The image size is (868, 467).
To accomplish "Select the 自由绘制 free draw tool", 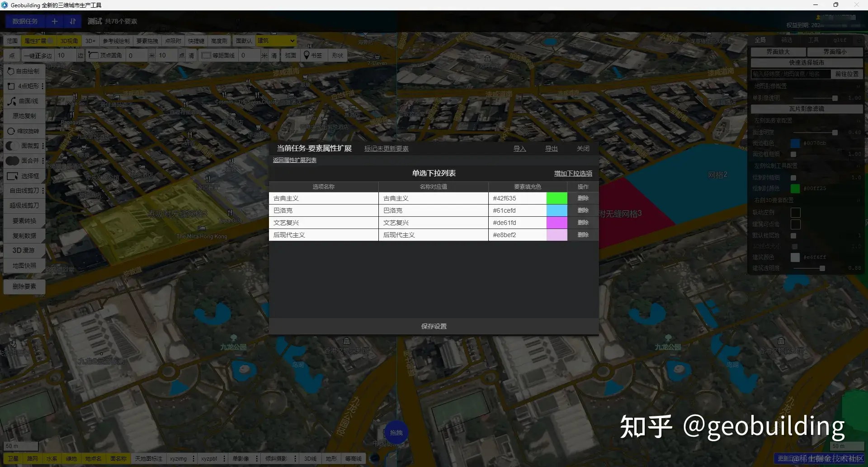I will pos(24,71).
